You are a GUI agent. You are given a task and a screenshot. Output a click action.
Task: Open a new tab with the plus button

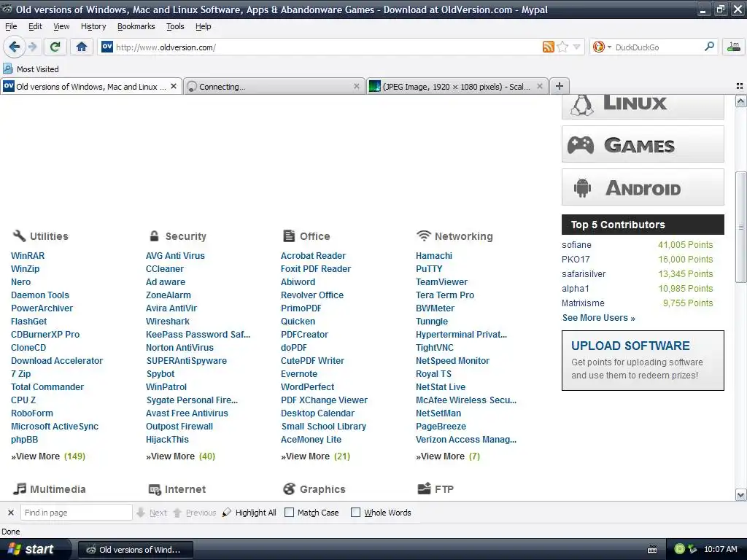coord(560,86)
